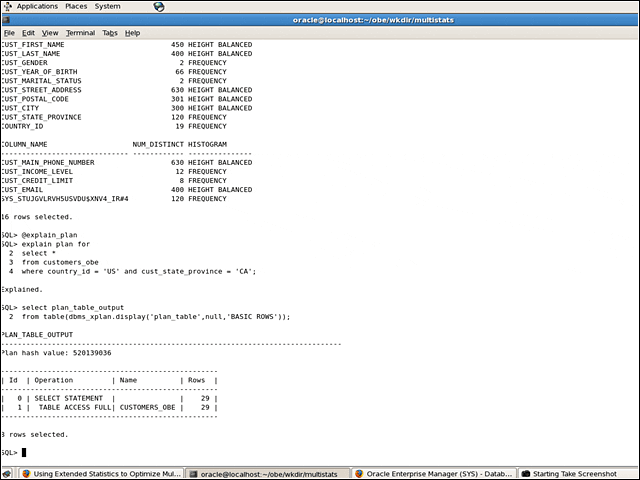This screenshot has height=480, width=640.
Task: Click the CUST_MARITAL_STATUS row text
Action: click(x=114, y=81)
